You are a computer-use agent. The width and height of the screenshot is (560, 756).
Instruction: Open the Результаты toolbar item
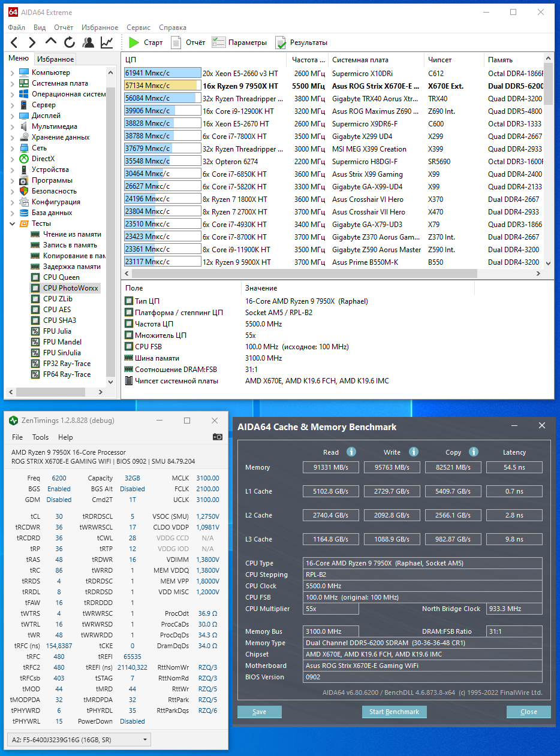tap(302, 43)
